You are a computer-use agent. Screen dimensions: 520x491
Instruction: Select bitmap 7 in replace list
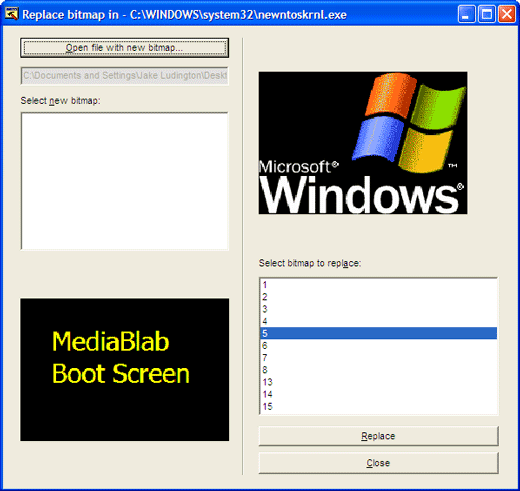[378, 358]
